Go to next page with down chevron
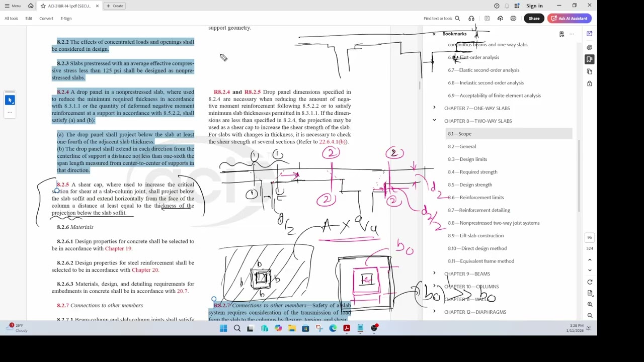 (590, 270)
